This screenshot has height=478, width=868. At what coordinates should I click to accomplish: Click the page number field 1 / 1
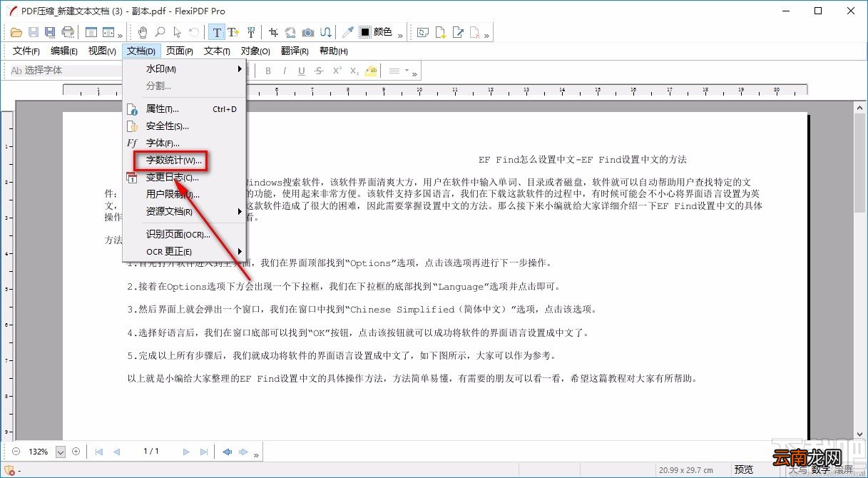click(151, 452)
